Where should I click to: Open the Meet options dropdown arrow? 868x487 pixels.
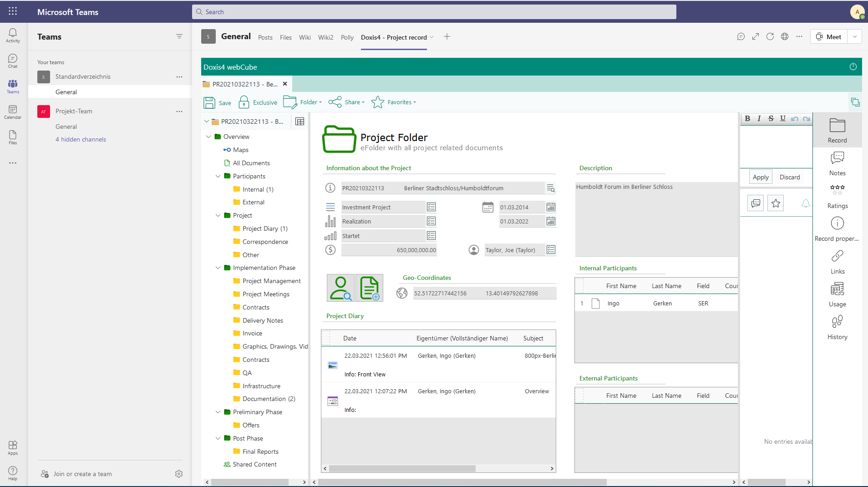pyautogui.click(x=855, y=36)
